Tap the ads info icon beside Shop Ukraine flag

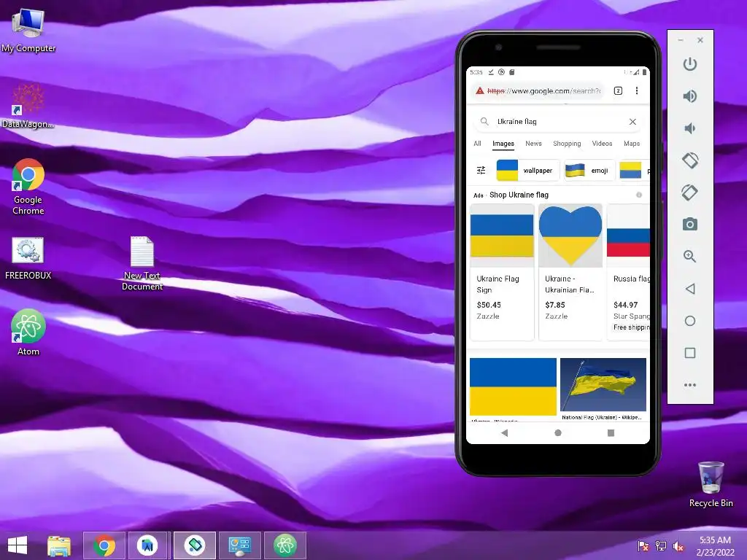tap(639, 195)
